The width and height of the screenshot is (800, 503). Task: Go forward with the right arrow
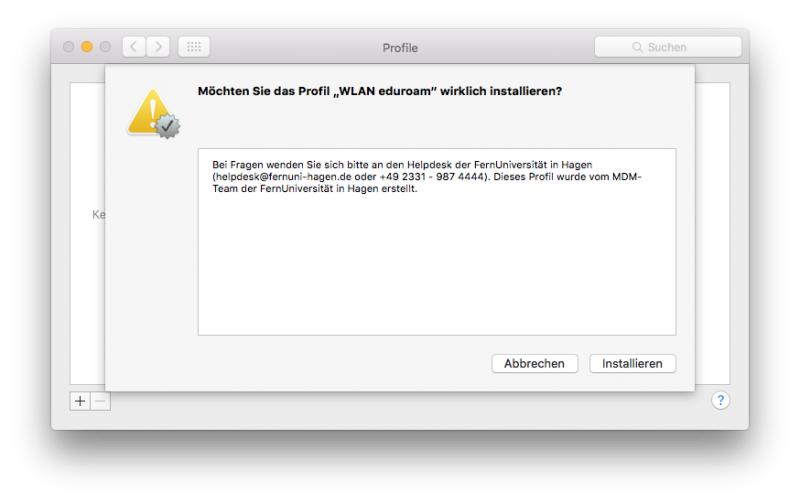coord(158,47)
